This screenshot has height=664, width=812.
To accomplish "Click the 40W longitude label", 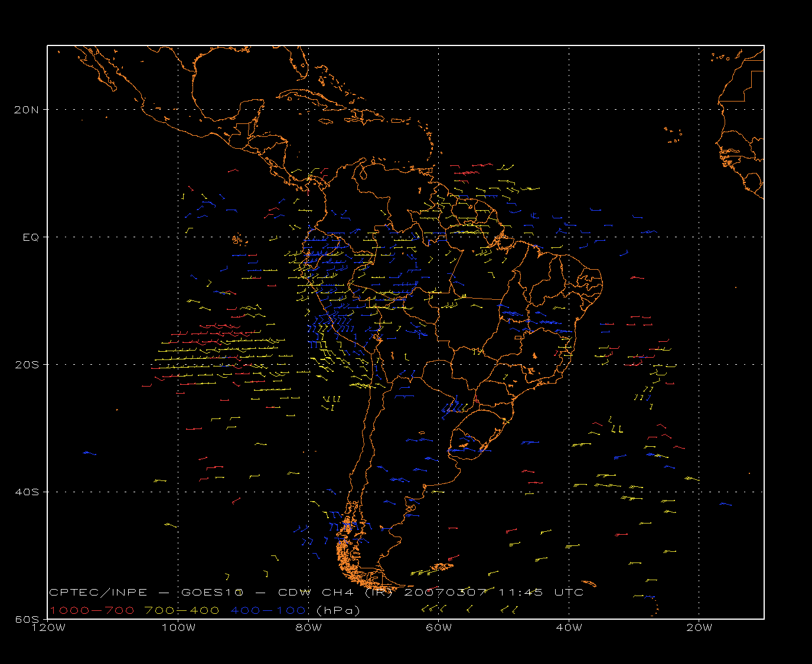I will coord(569,628).
